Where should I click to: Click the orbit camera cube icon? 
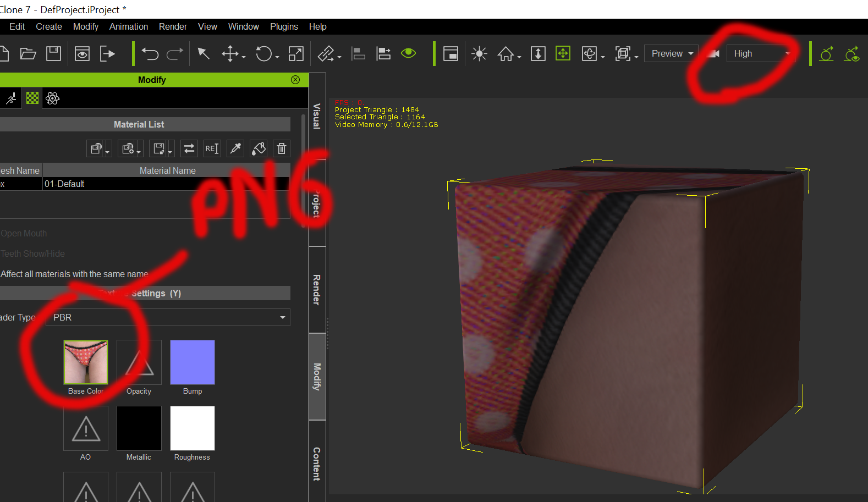(x=589, y=53)
